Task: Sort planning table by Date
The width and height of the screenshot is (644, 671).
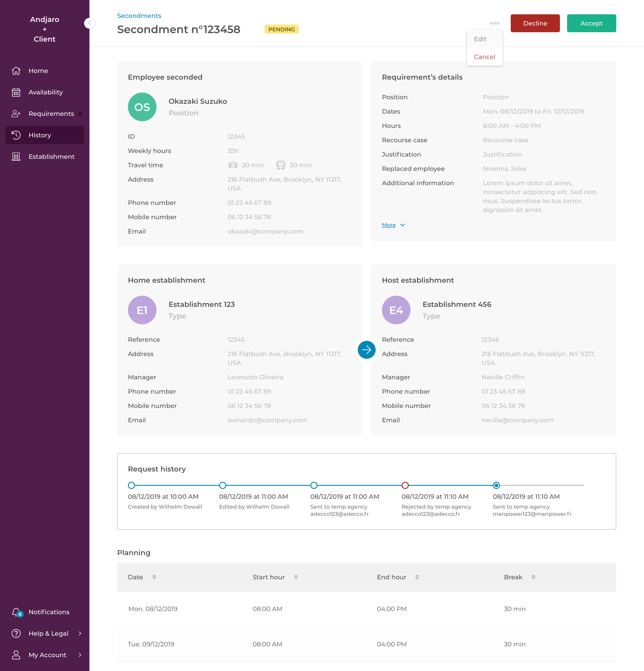Action: coord(154,577)
